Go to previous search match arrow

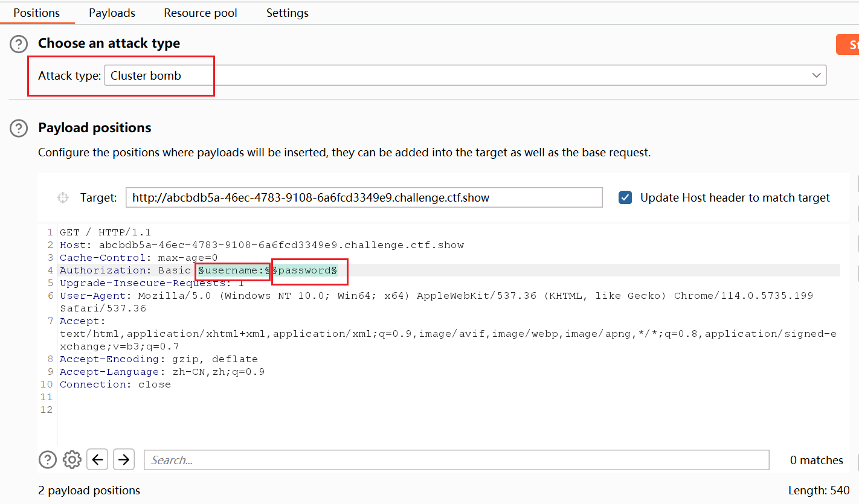(x=97, y=460)
